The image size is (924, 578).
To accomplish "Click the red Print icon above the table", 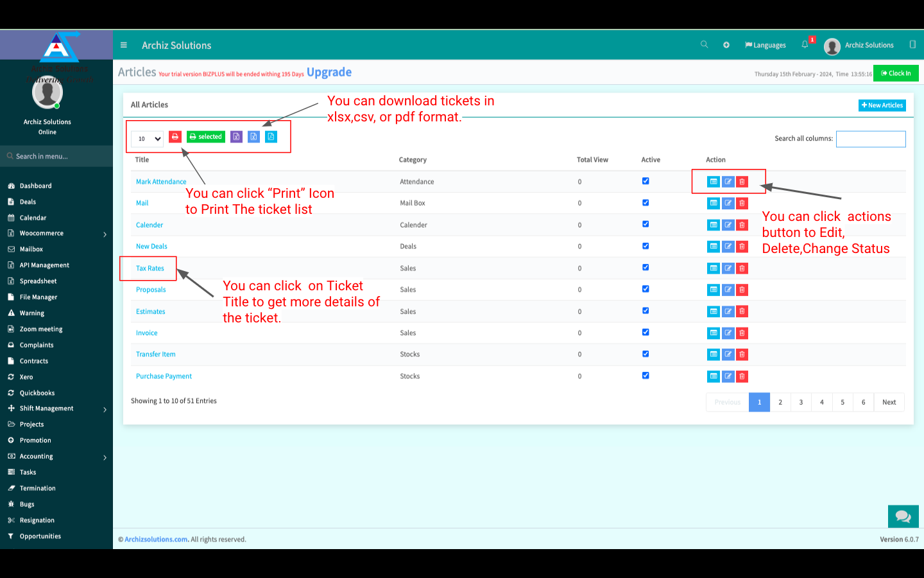I will [175, 137].
